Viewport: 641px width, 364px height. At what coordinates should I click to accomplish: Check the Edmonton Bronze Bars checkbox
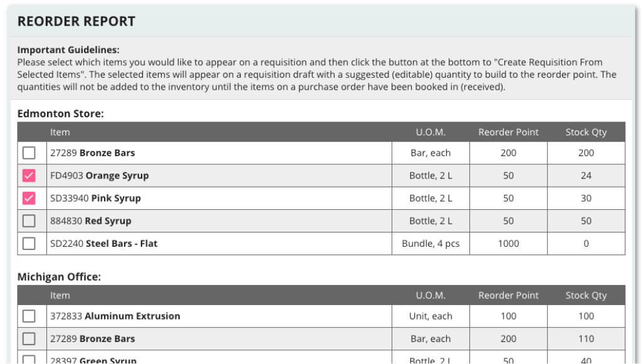coord(29,153)
